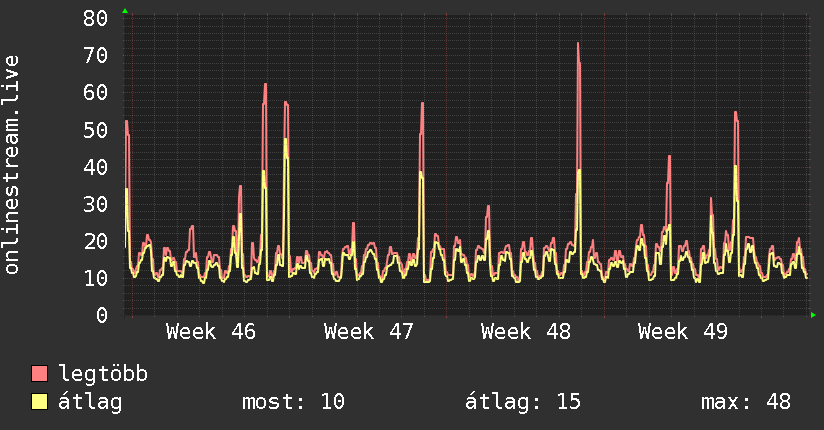Click the 50 y-axis label
824x430 pixels.
(x=95, y=130)
